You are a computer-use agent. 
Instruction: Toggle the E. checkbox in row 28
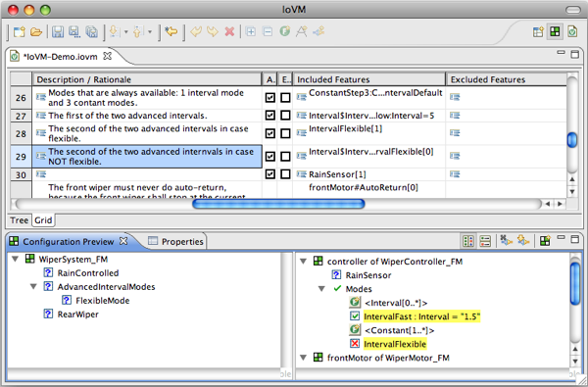(x=285, y=133)
